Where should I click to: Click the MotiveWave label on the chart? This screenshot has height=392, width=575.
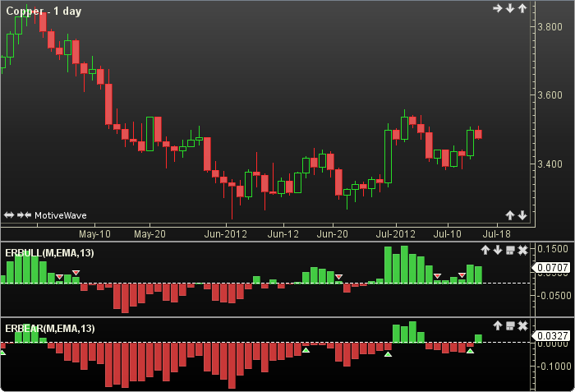coord(61,215)
